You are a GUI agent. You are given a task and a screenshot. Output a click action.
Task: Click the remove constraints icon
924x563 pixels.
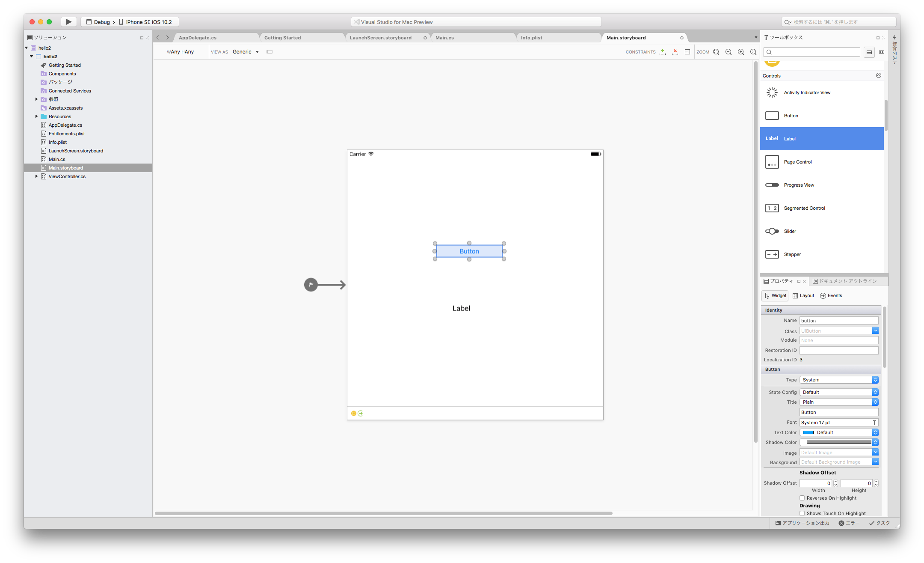675,52
